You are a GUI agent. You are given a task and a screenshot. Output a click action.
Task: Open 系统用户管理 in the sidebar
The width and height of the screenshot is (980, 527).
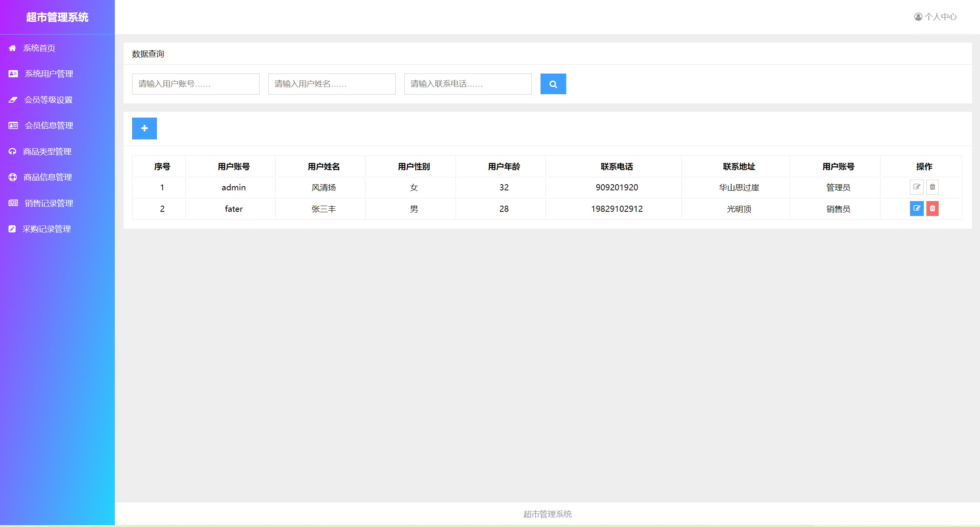click(49, 74)
